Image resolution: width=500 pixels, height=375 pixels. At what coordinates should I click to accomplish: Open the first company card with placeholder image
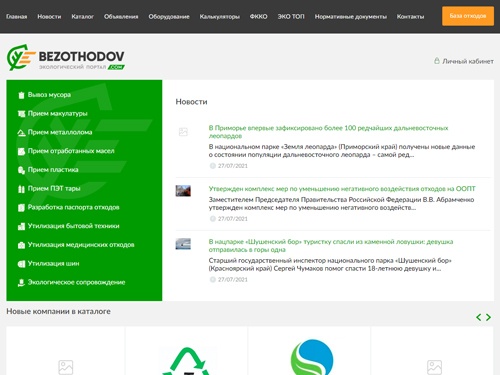(x=65, y=351)
